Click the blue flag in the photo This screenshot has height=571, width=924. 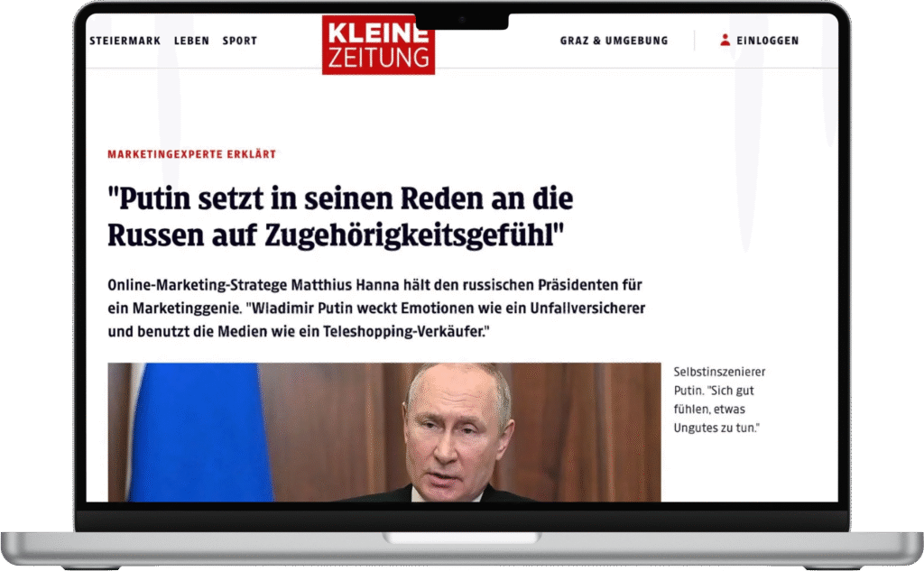pos(200,432)
